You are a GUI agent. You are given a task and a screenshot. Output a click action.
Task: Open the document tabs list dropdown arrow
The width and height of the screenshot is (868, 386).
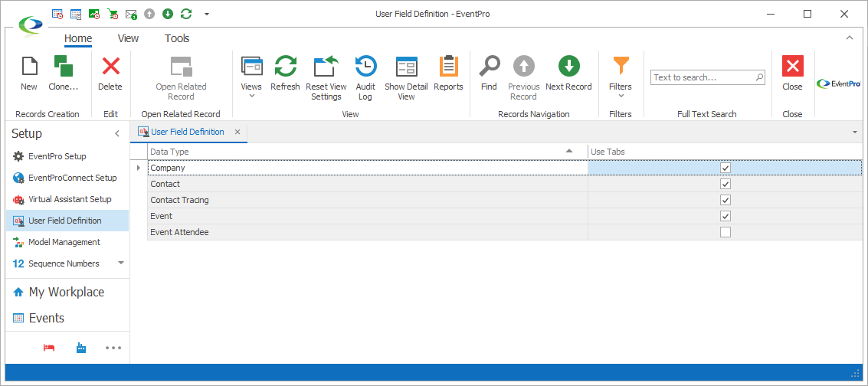click(855, 132)
